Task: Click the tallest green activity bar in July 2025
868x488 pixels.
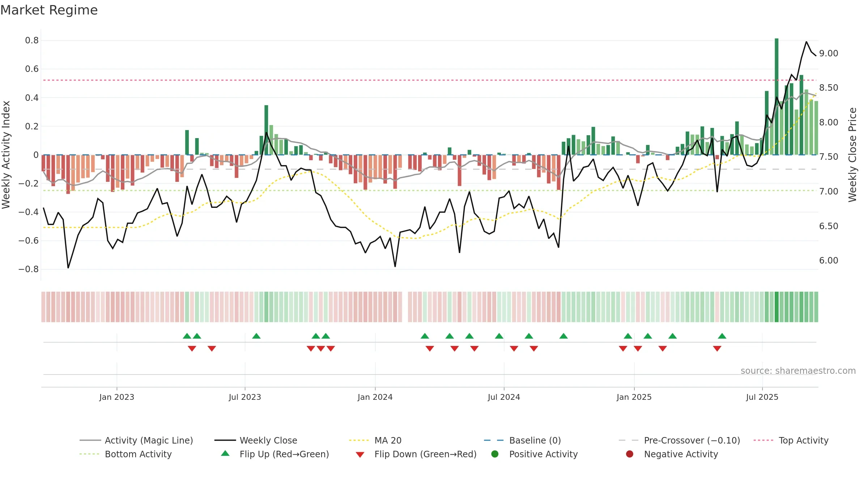Action: [x=776, y=97]
